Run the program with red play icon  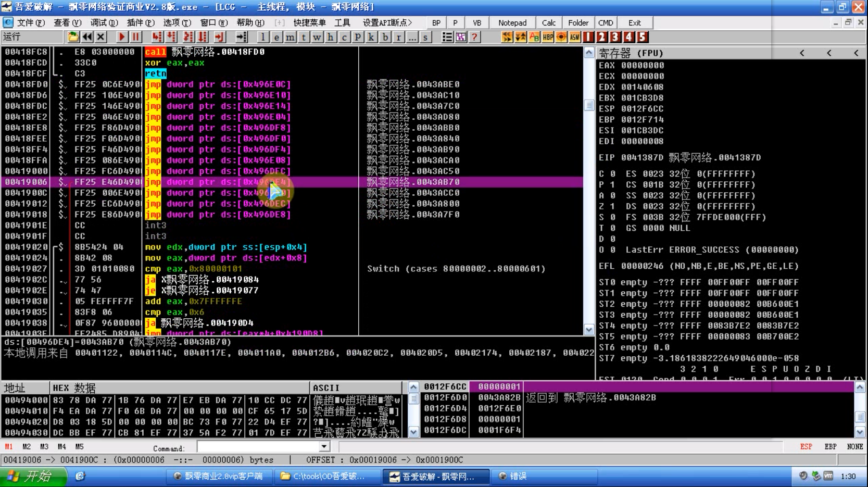coord(121,37)
